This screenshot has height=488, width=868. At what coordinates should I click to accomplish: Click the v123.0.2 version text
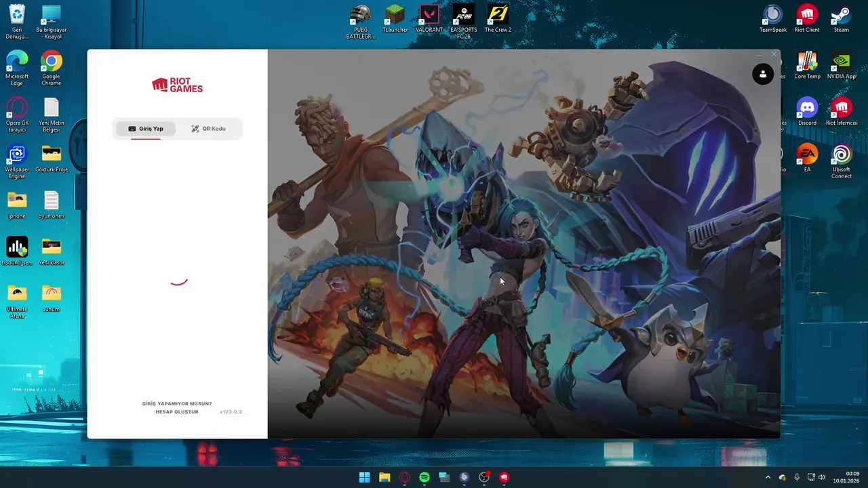coord(231,412)
